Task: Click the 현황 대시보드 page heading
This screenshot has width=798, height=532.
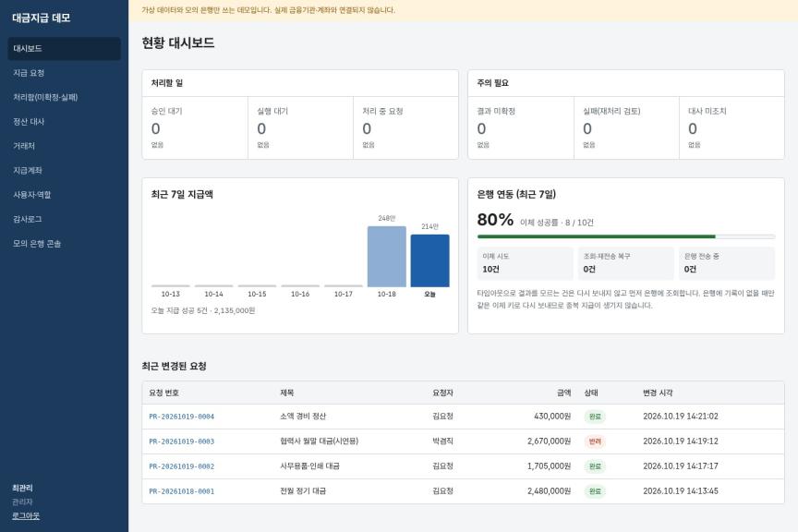Action: (178, 42)
